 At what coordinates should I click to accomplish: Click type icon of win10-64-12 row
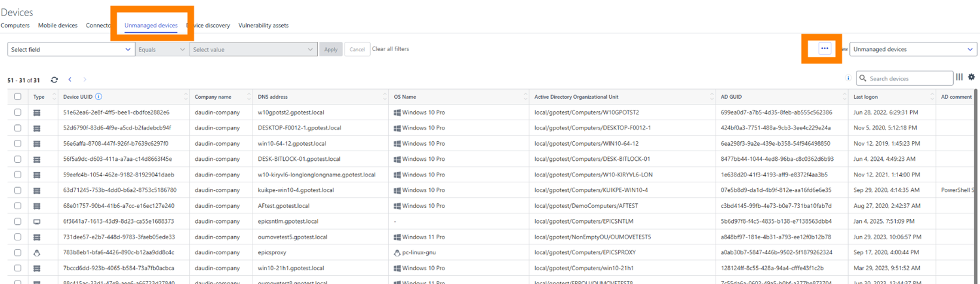click(x=37, y=143)
